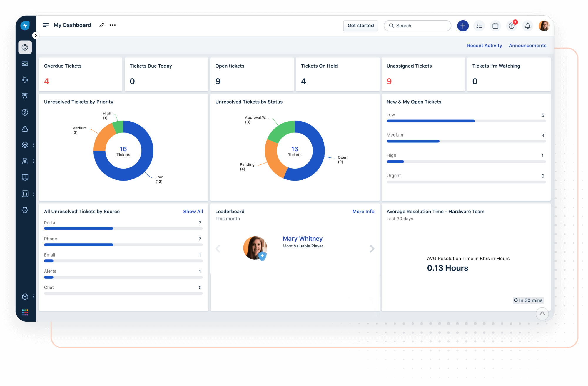Click the Get started button
Image resolution: width=588 pixels, height=386 pixels.
[360, 26]
